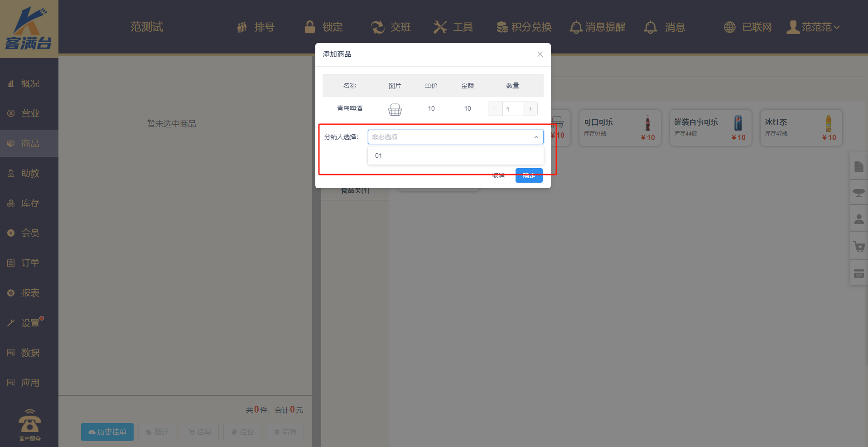The height and width of the screenshot is (447, 868).
Task: Close the 添加商品 dialog
Action: tap(540, 54)
